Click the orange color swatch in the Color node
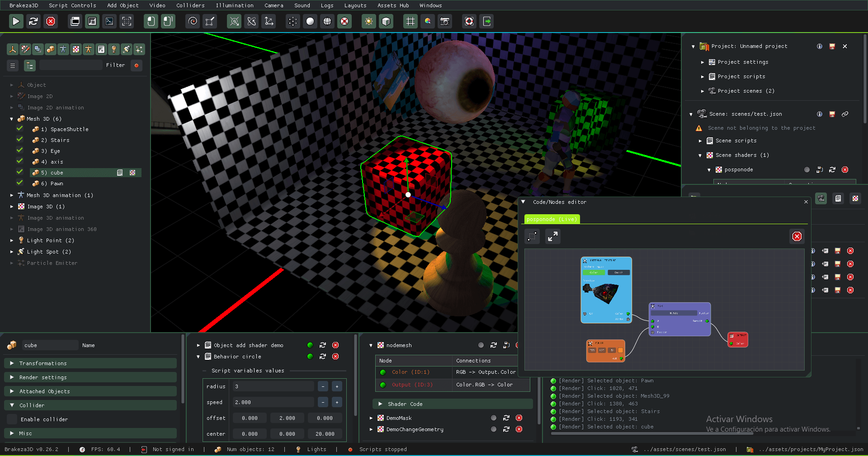Viewport: 868px width, 456px height. (620, 350)
